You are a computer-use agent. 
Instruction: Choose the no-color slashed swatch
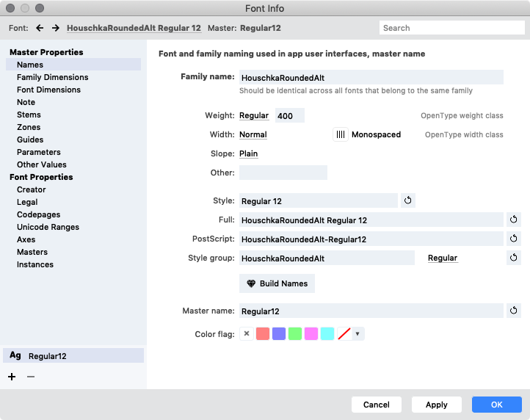click(344, 334)
